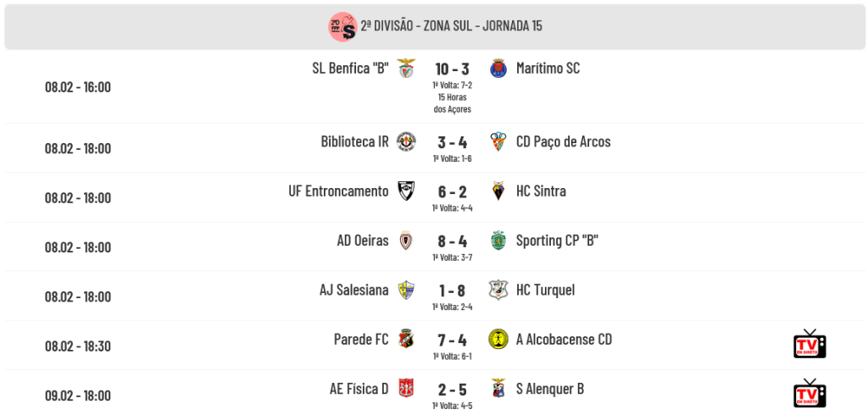868x415 pixels.
Task: Click the Marítimo SC club crest
Action: (498, 68)
